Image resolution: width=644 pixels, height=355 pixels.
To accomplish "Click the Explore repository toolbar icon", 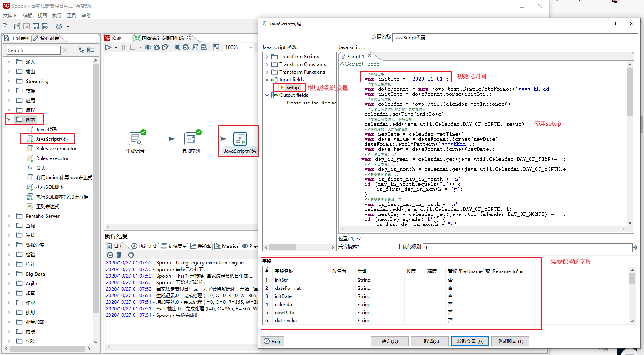I will coord(27,26).
